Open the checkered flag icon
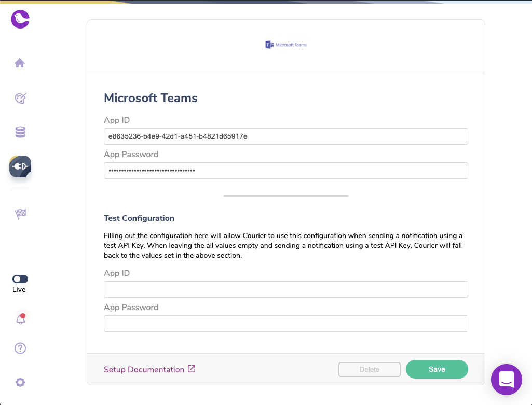 [20, 214]
